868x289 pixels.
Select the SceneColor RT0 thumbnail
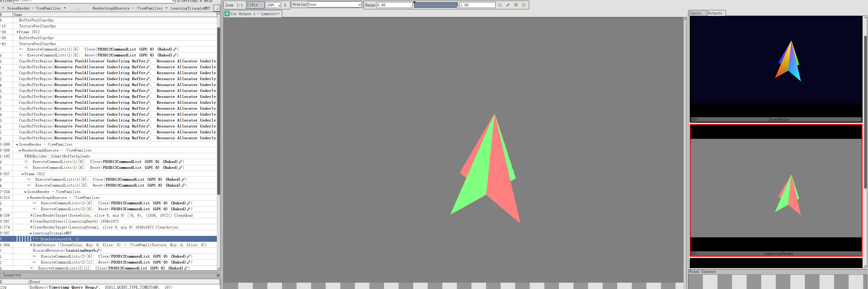click(776, 67)
